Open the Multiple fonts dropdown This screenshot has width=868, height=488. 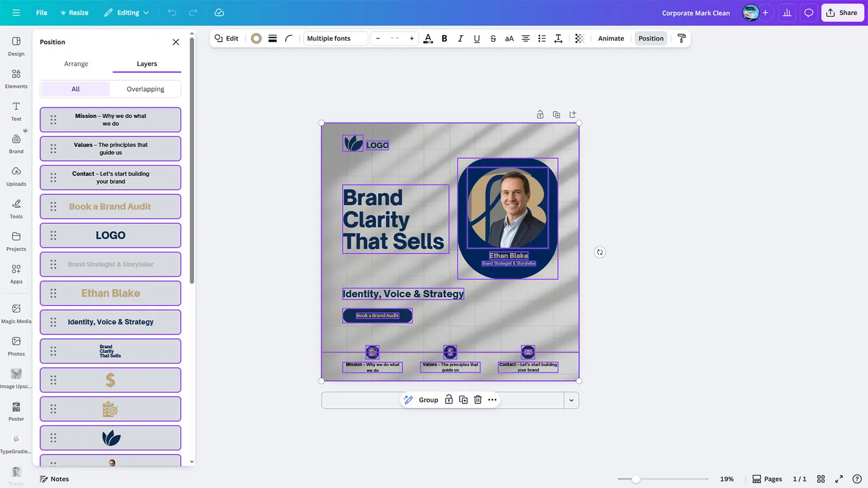coord(335,38)
